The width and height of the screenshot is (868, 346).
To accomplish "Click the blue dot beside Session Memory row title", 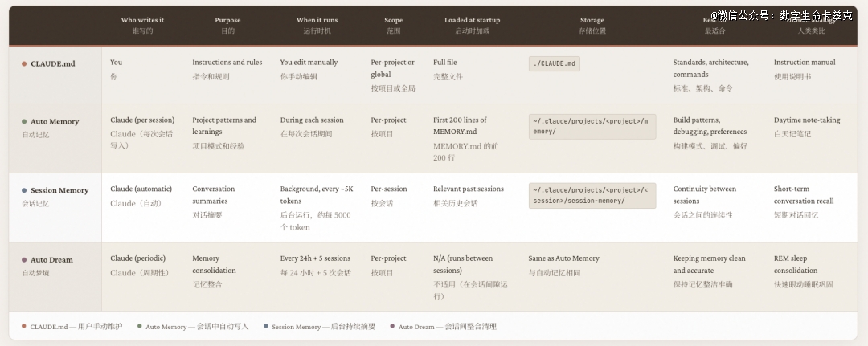I will [24, 191].
